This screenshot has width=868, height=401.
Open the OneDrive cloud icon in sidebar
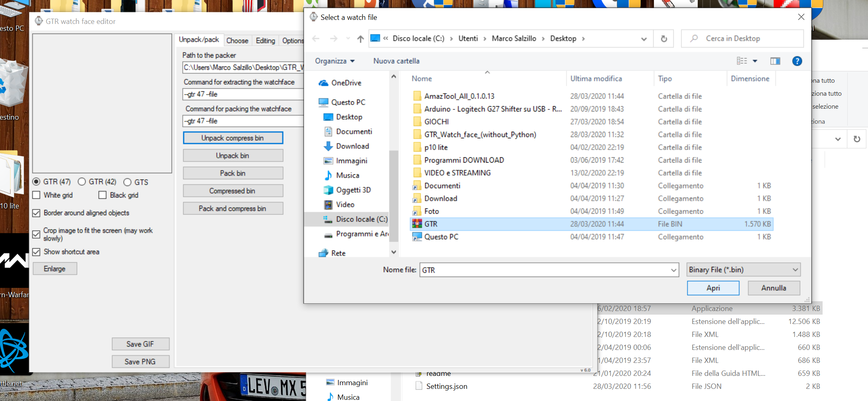coord(323,83)
